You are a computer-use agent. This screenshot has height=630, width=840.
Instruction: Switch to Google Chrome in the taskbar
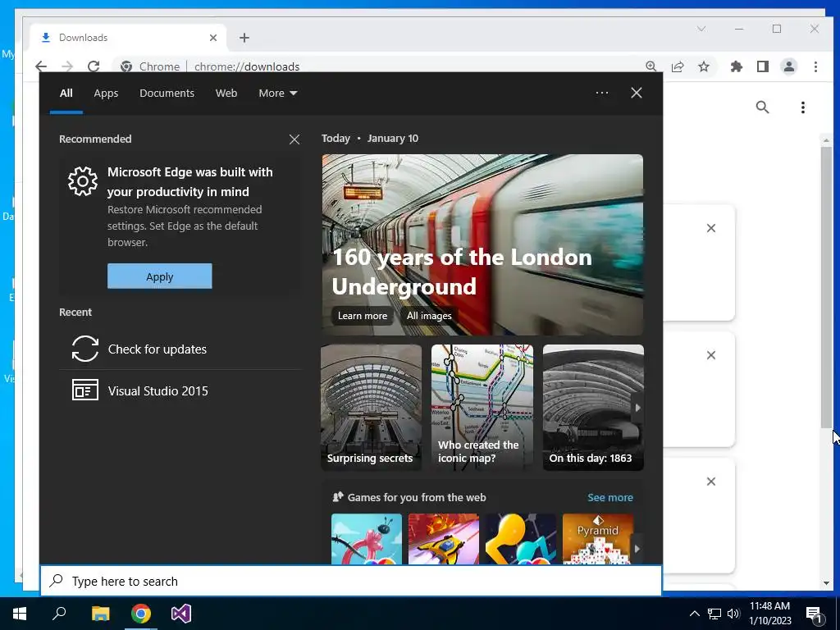[141, 614]
